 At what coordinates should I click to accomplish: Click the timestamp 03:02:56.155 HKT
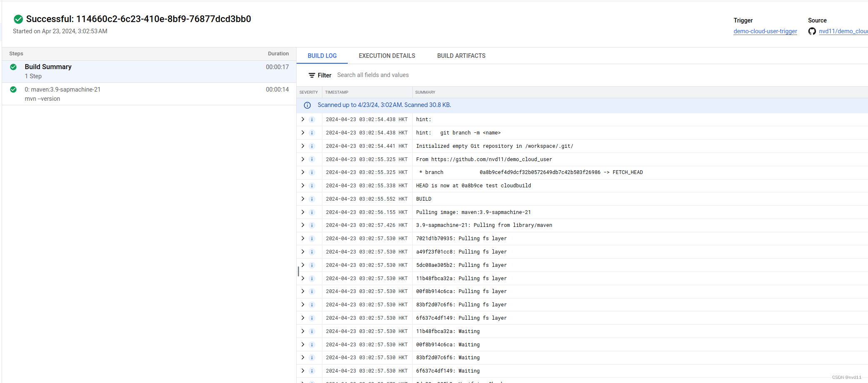tap(367, 212)
